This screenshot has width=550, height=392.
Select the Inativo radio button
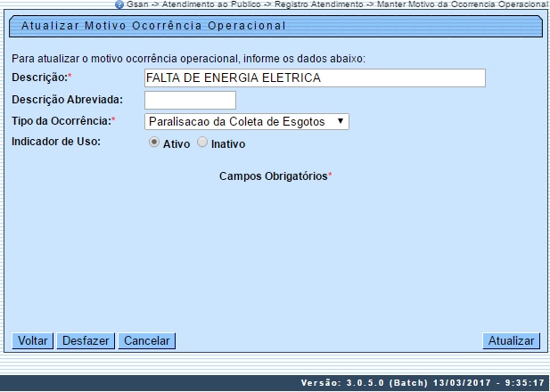[x=202, y=142]
